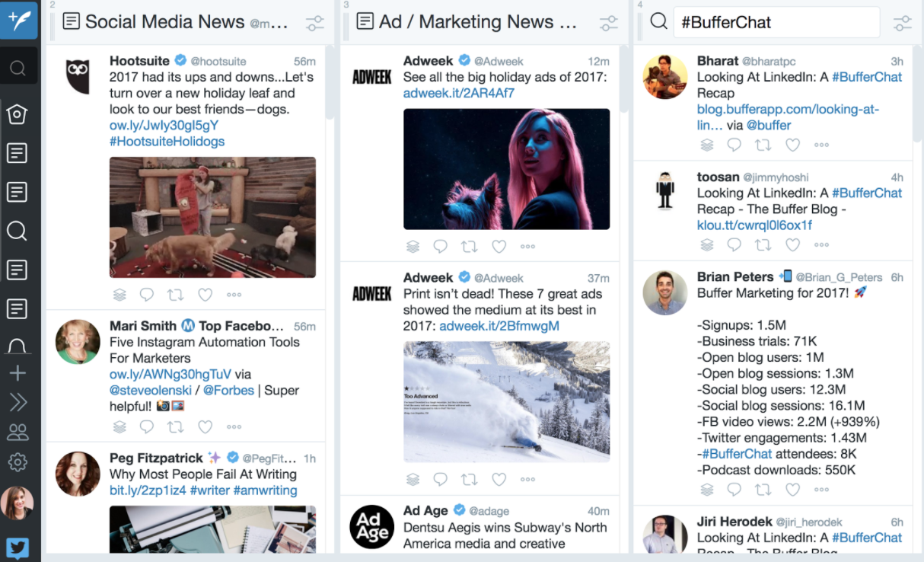Reply to toosan's BufferChat recap tweet
924x562 pixels.
(734, 244)
